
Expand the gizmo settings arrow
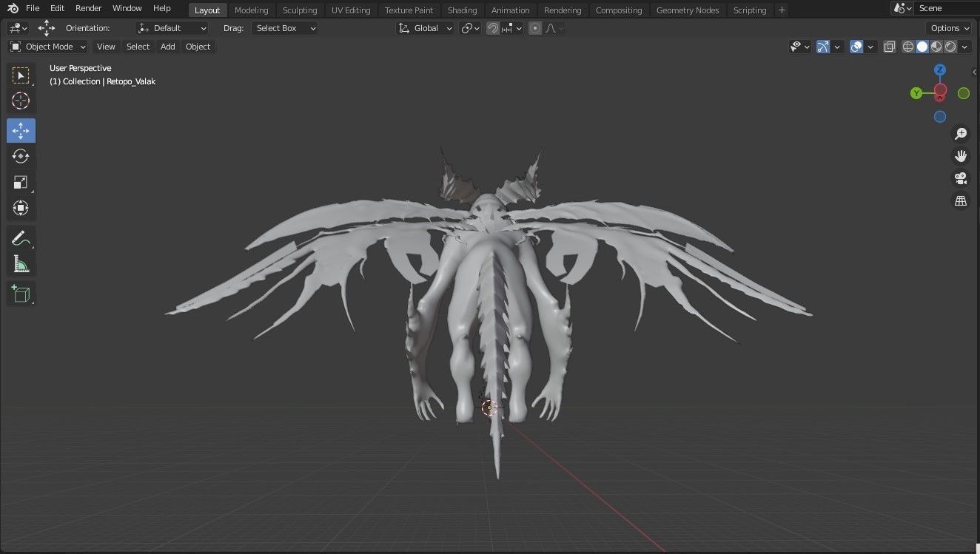[837, 47]
